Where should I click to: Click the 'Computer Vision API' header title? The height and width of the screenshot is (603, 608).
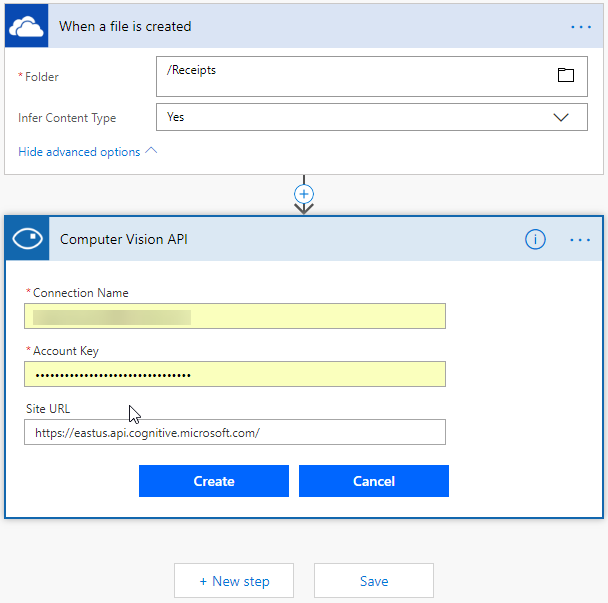124,239
